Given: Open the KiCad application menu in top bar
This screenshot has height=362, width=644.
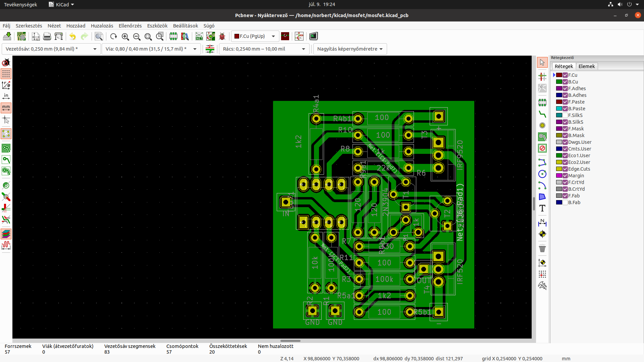Looking at the screenshot, I should 61,4.
